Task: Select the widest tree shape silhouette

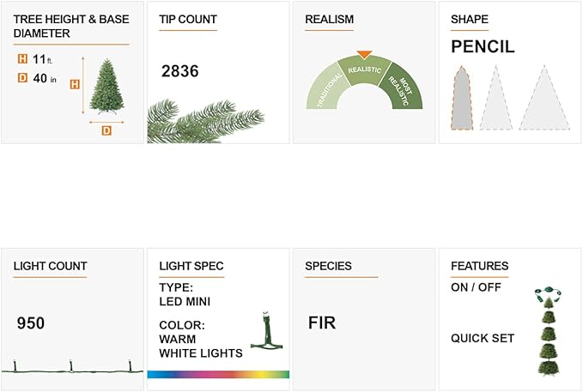Action: point(541,100)
